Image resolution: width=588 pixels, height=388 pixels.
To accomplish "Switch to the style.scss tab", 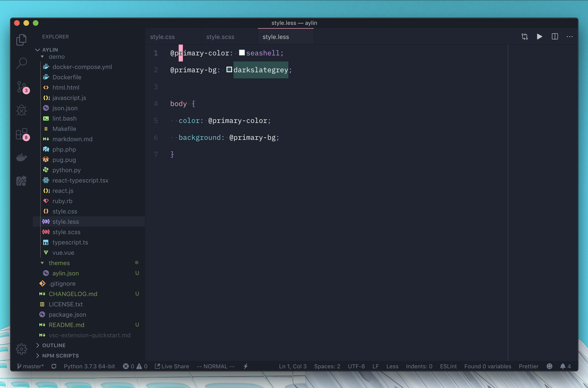I will click(x=220, y=37).
